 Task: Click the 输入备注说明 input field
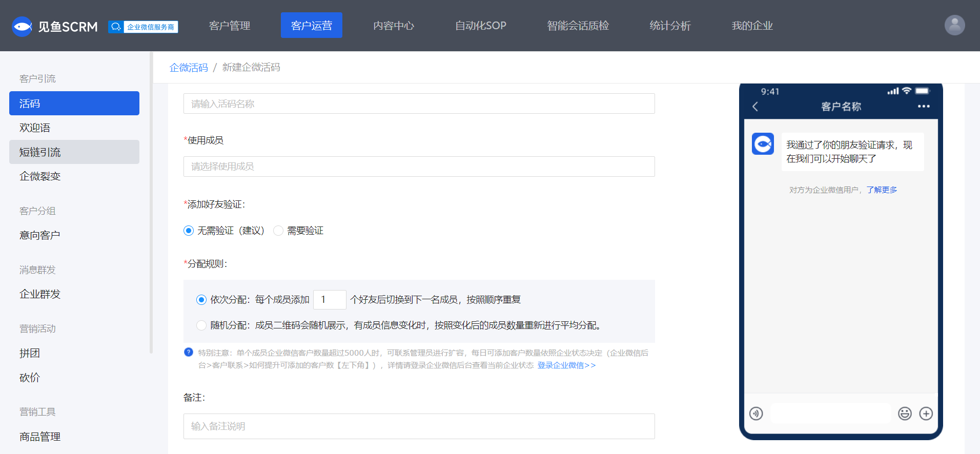(x=419, y=426)
